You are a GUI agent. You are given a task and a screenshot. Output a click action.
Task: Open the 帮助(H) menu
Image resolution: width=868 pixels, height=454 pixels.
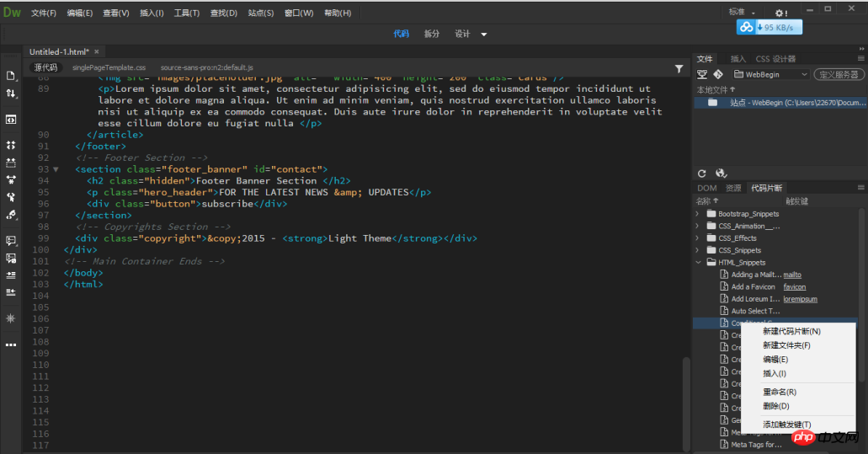pos(338,13)
